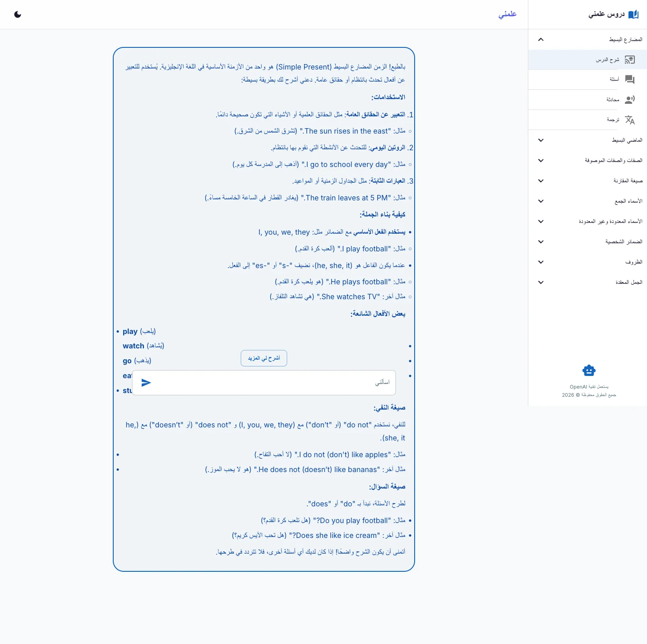Screen dimensions: 647x644
Task: Expand the الماضي البسيط section chevron
Action: pos(541,140)
